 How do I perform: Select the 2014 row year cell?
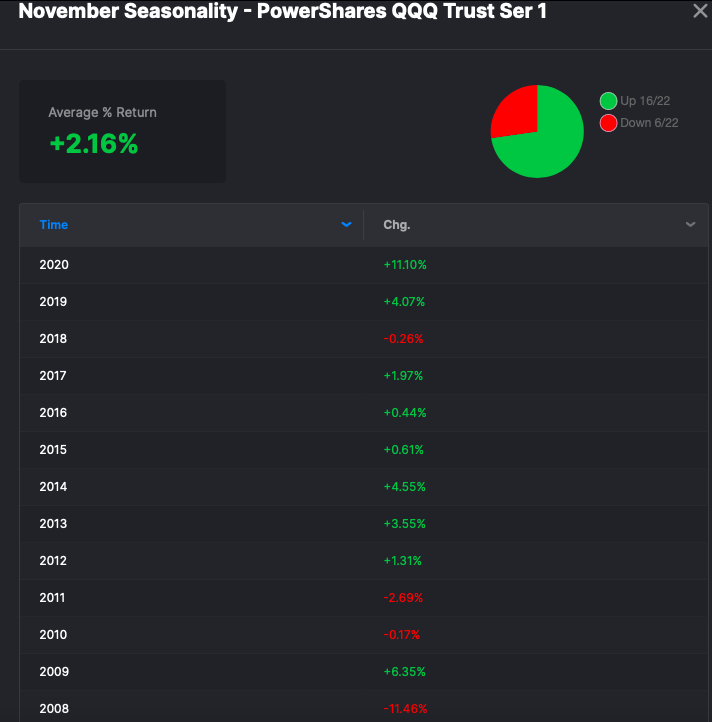(x=53, y=487)
